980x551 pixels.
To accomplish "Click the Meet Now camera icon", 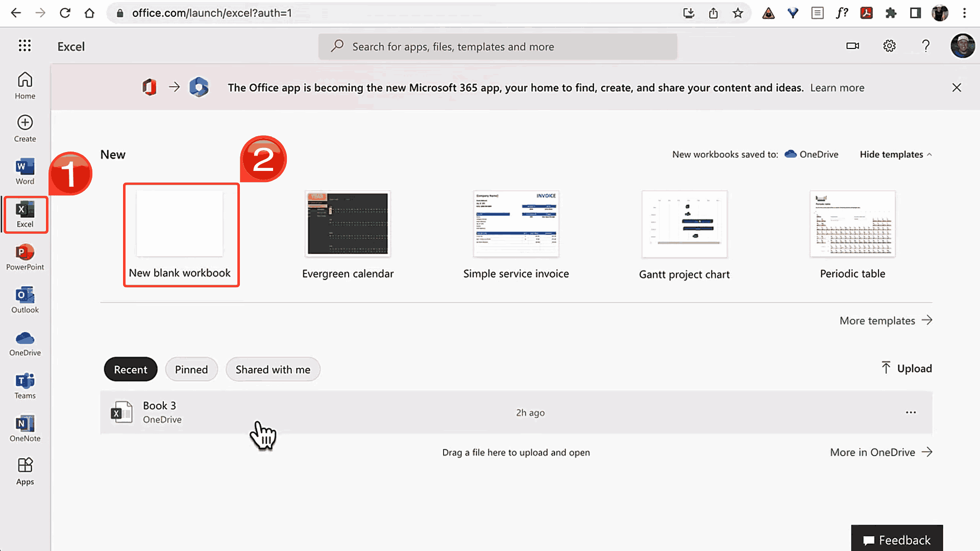I will click(852, 46).
